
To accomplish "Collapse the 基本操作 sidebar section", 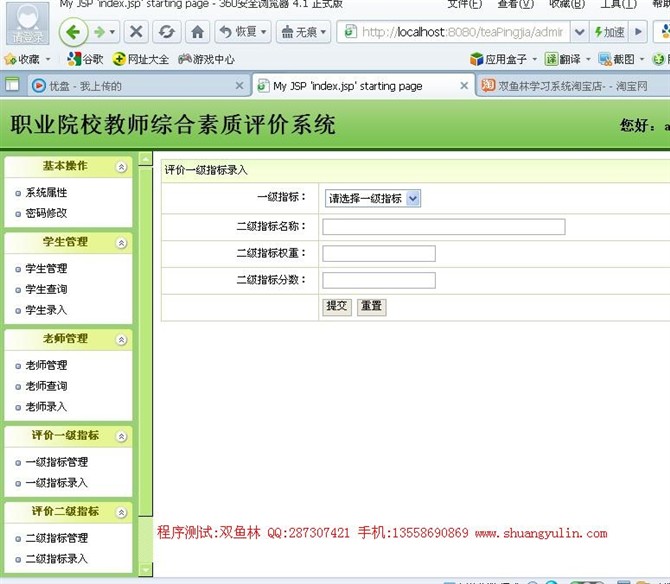I will tap(121, 167).
